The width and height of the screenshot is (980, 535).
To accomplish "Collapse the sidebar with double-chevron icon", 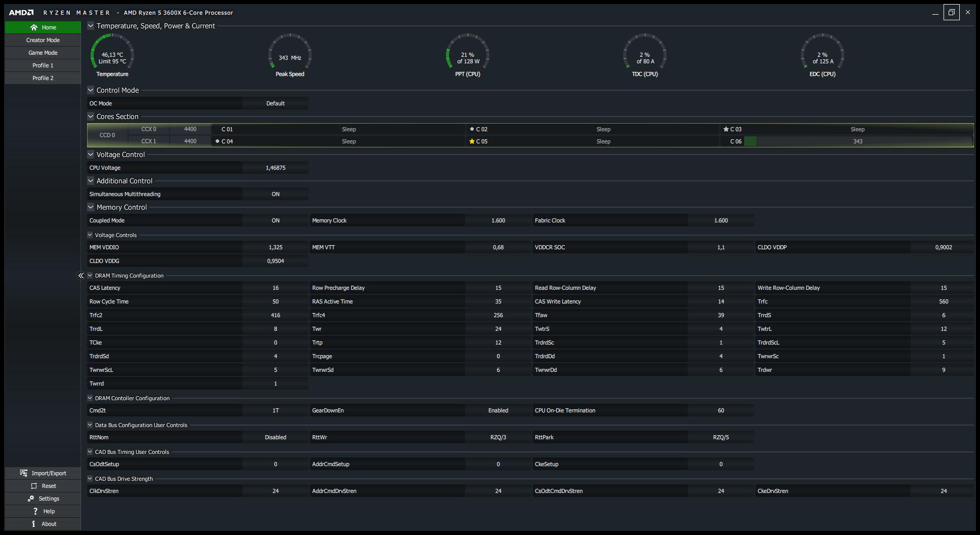I will pyautogui.click(x=81, y=276).
